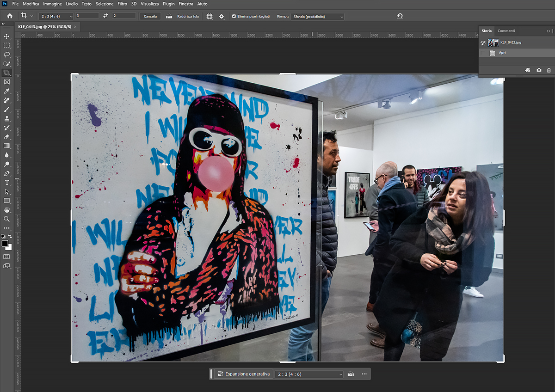The height and width of the screenshot is (392, 555).
Task: Switch to the Commenti tab
Action: tap(506, 31)
